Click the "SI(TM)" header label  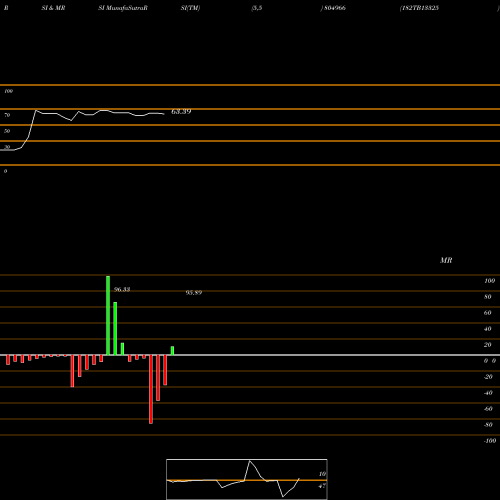click(x=190, y=8)
